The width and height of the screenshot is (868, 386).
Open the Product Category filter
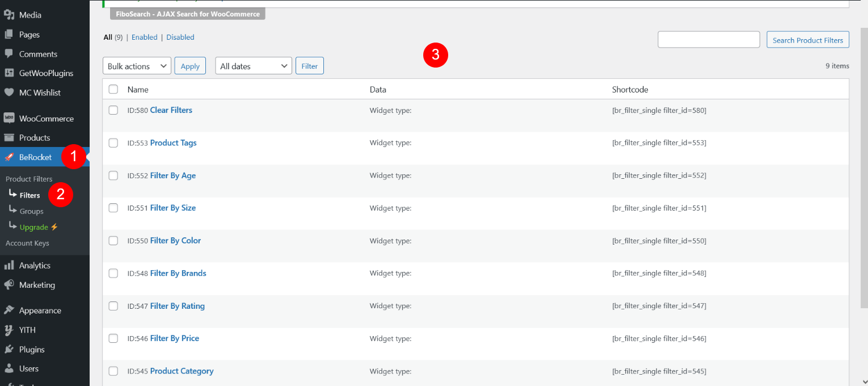pyautogui.click(x=182, y=371)
